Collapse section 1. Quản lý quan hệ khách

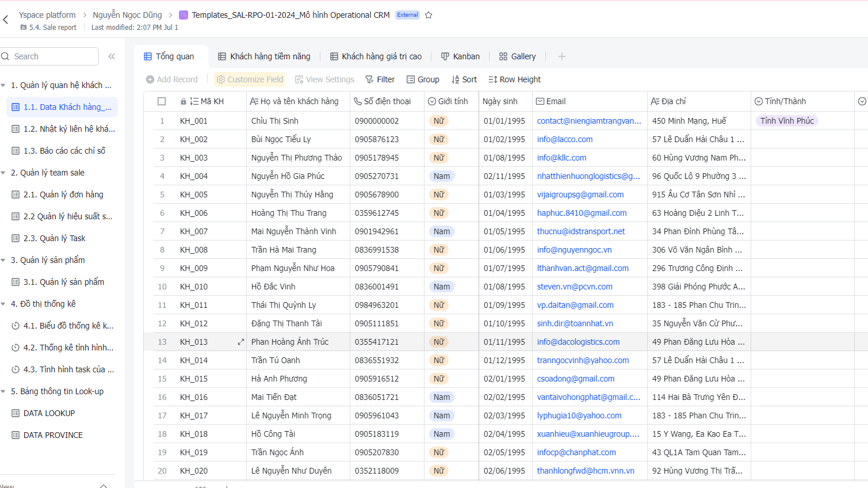(3, 85)
